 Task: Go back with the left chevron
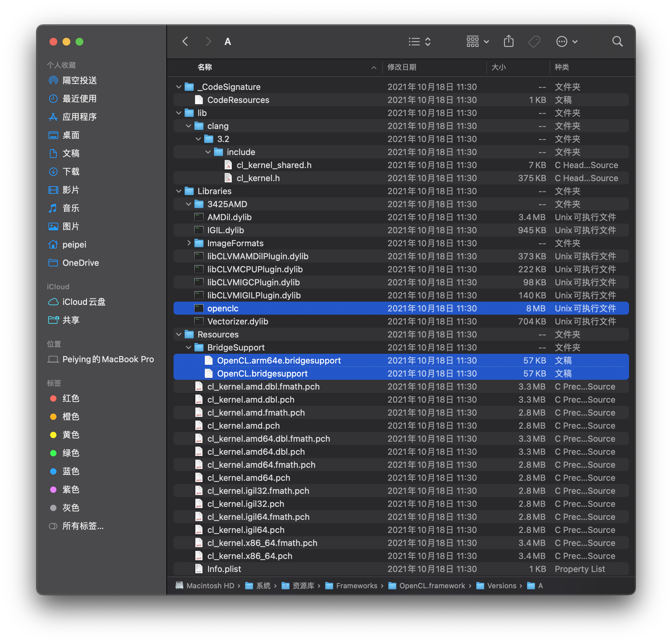tap(185, 41)
